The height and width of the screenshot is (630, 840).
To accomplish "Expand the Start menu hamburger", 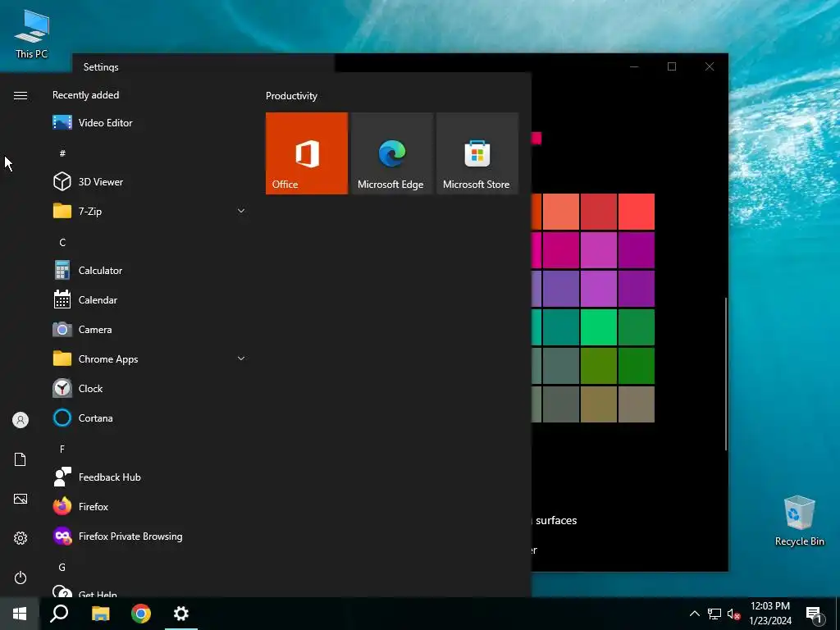I will pyautogui.click(x=21, y=95).
